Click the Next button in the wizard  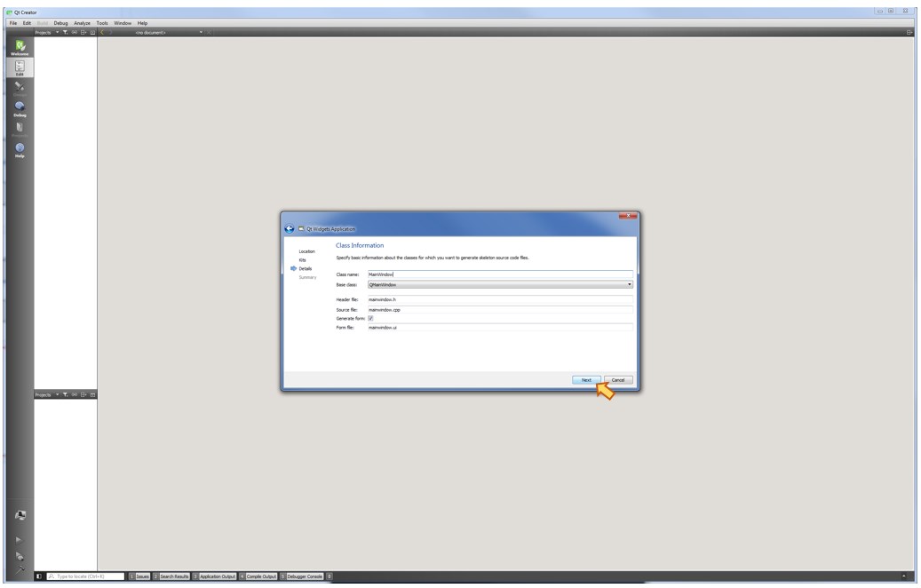(586, 380)
